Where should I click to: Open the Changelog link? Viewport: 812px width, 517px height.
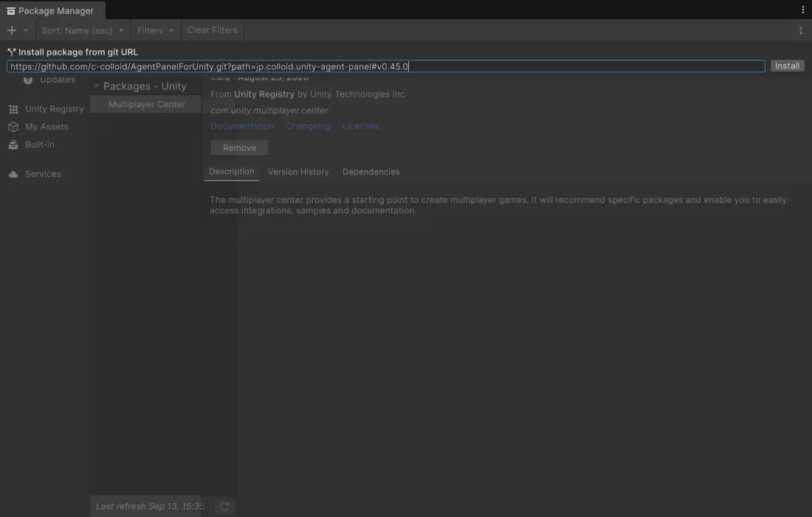coord(308,126)
